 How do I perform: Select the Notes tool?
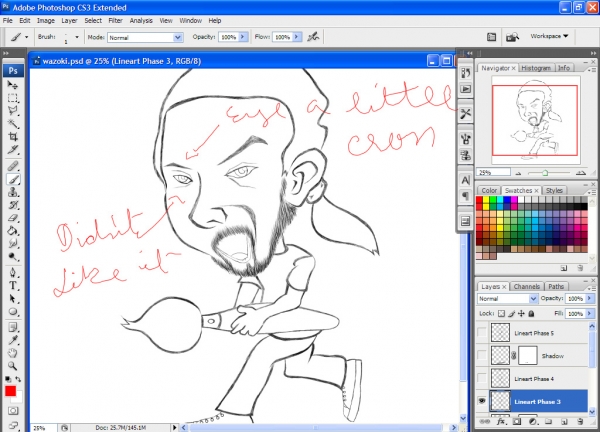pyautogui.click(x=13, y=328)
